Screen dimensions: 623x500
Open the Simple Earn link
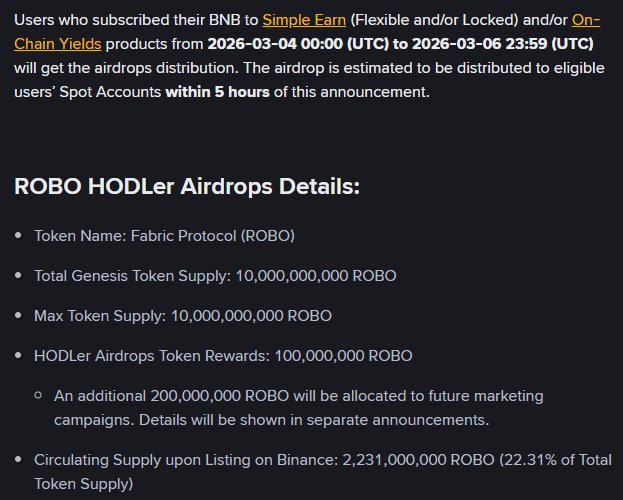click(301, 19)
